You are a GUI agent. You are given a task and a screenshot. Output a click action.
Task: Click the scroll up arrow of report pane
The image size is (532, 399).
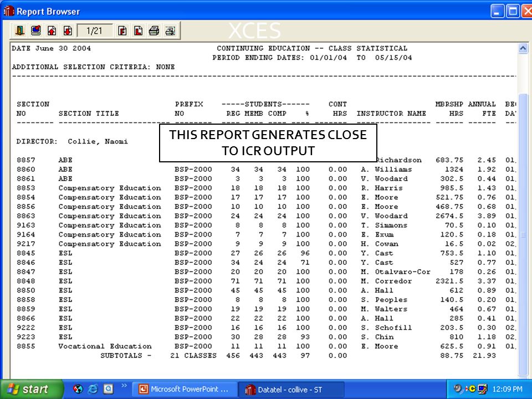523,48
